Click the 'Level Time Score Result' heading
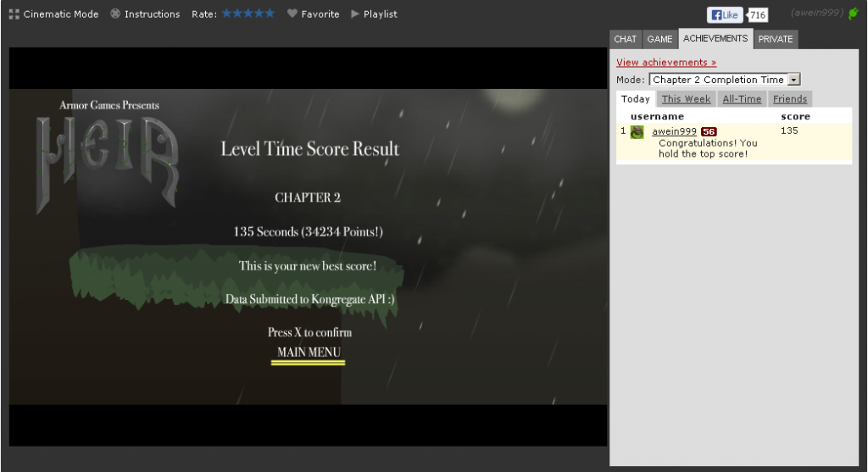Viewport: 868px width, 472px height. pyautogui.click(x=310, y=149)
